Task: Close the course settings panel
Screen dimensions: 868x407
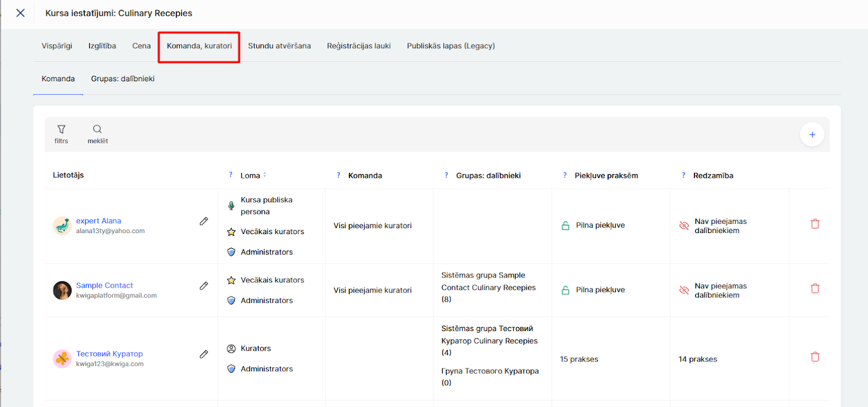Action: (21, 13)
